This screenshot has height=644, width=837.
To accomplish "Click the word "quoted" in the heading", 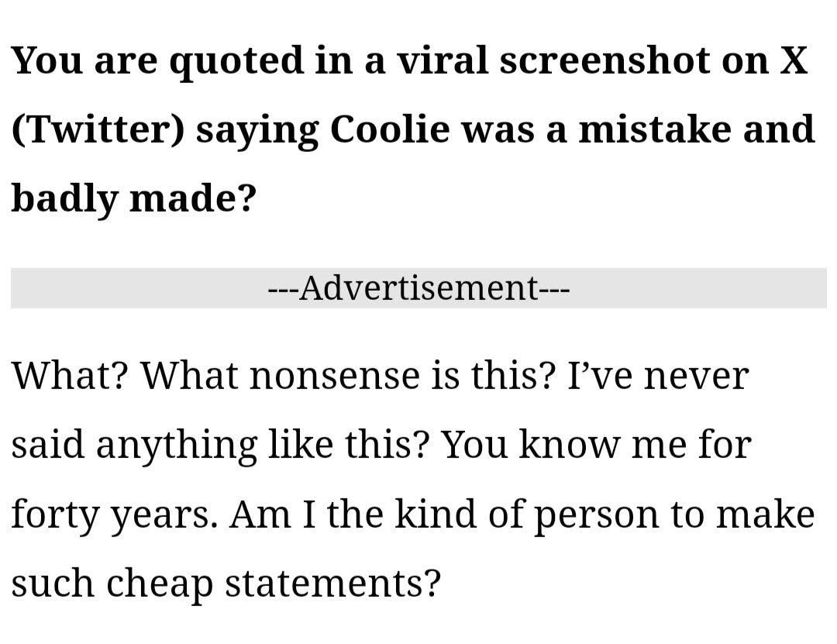I will point(237,60).
